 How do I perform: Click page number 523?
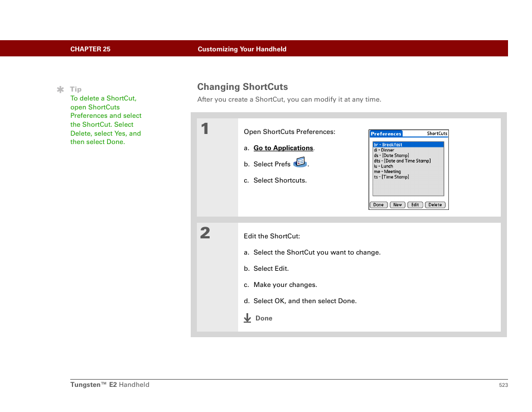[x=504, y=385]
